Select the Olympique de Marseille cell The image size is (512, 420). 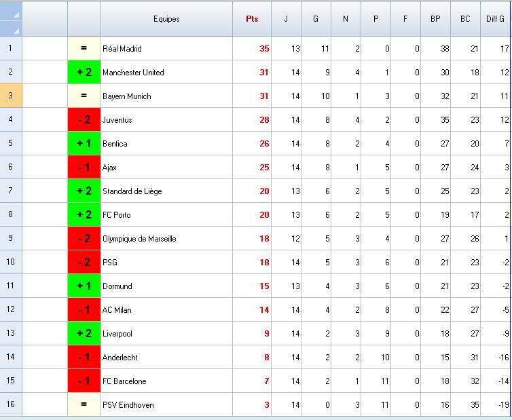(x=166, y=239)
